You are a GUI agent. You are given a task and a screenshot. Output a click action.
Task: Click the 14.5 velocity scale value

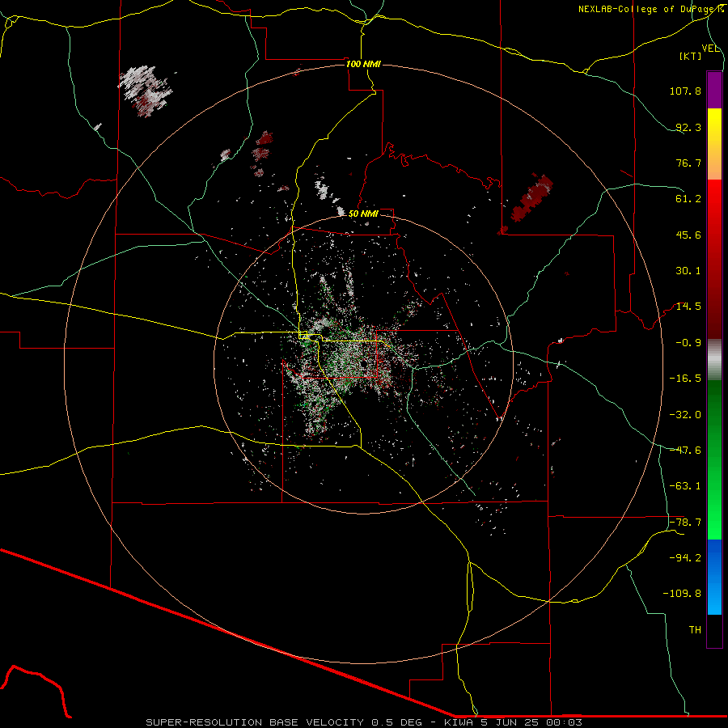[688, 307]
